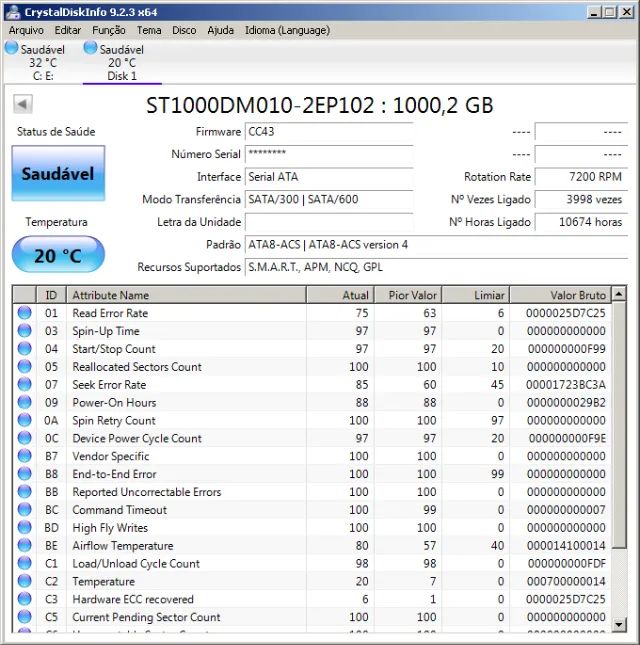Click status icon for Power-On Hours
This screenshot has width=640, height=645.
coord(25,402)
